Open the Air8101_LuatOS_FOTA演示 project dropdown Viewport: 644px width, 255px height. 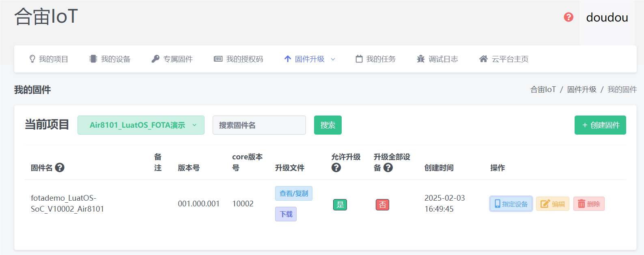click(141, 125)
